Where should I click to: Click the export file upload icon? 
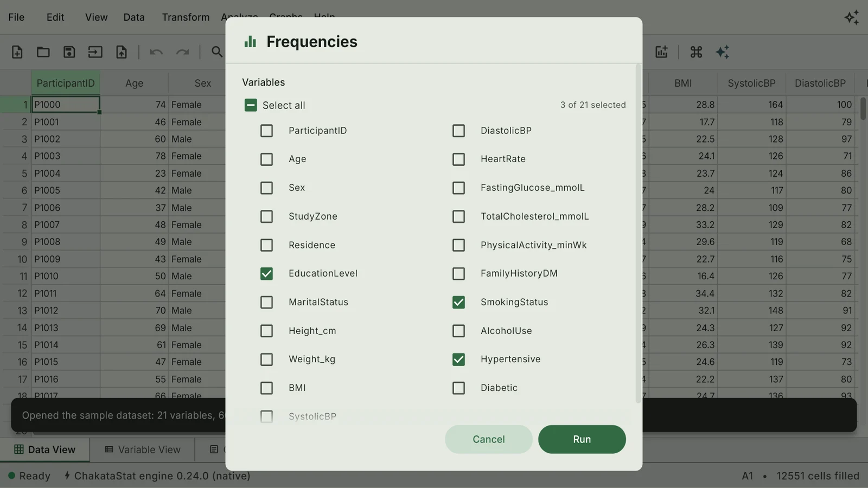[122, 52]
